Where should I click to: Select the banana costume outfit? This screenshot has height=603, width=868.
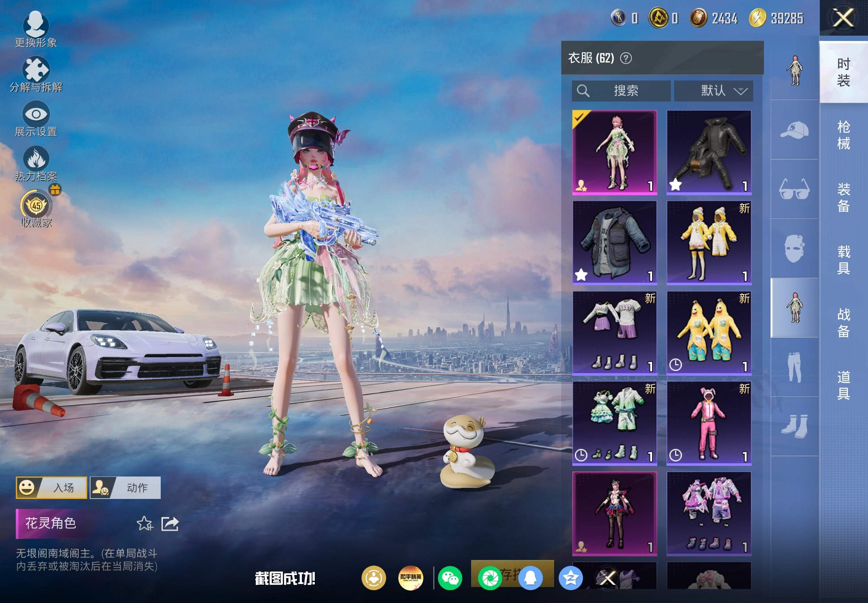(709, 333)
